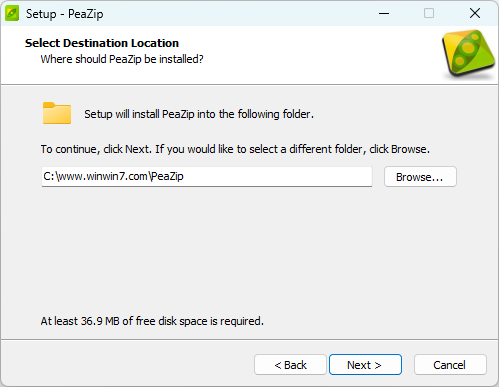This screenshot has width=499, height=387.
Task: Cancel the PeaZip installation
Action: tap(450, 365)
